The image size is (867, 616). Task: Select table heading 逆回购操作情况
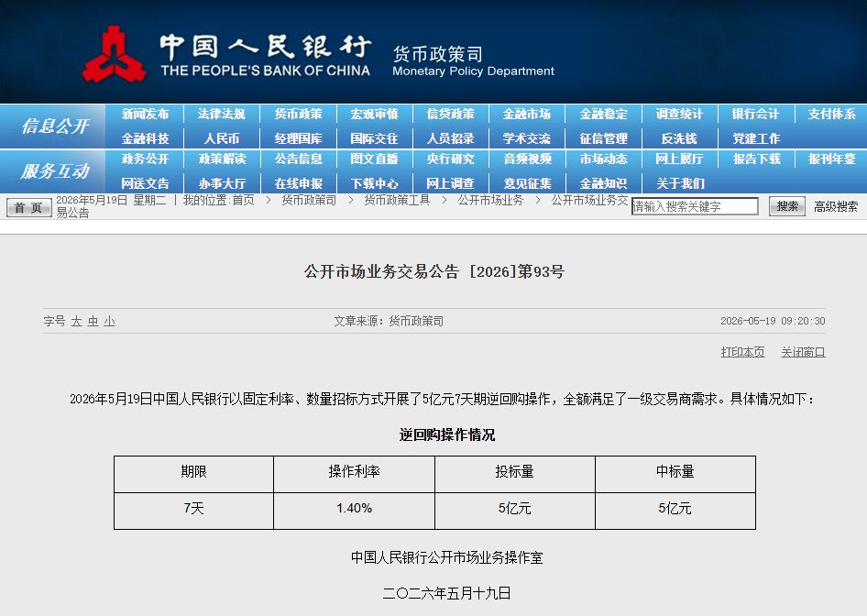(446, 434)
